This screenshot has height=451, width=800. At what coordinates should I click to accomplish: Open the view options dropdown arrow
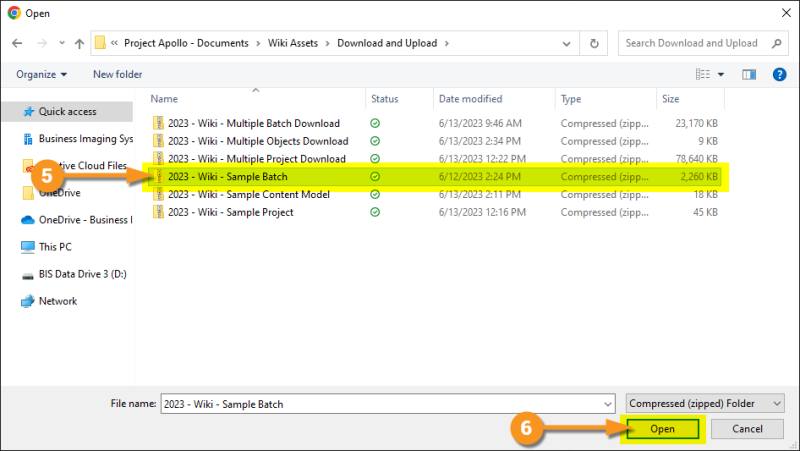point(721,74)
